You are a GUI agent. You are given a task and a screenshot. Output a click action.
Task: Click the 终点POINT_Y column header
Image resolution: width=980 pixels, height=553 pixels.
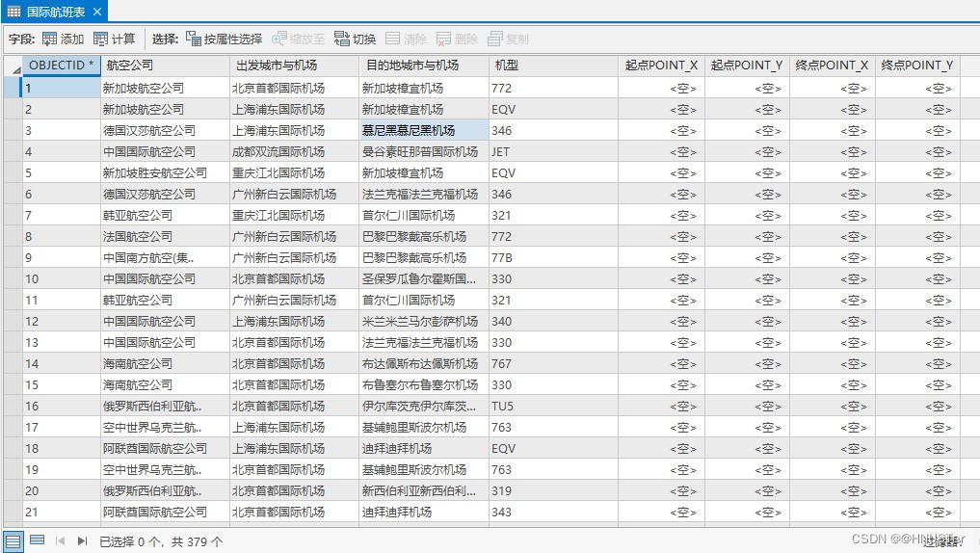916,65
